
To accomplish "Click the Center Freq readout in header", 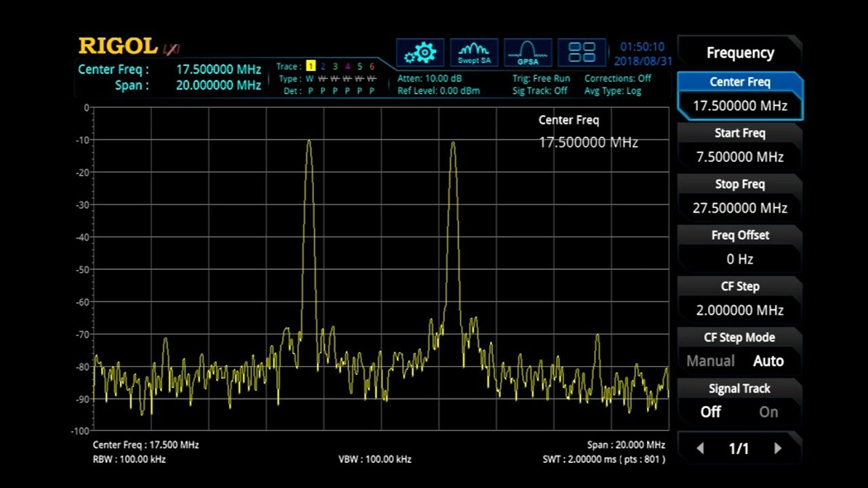I will 170,69.
